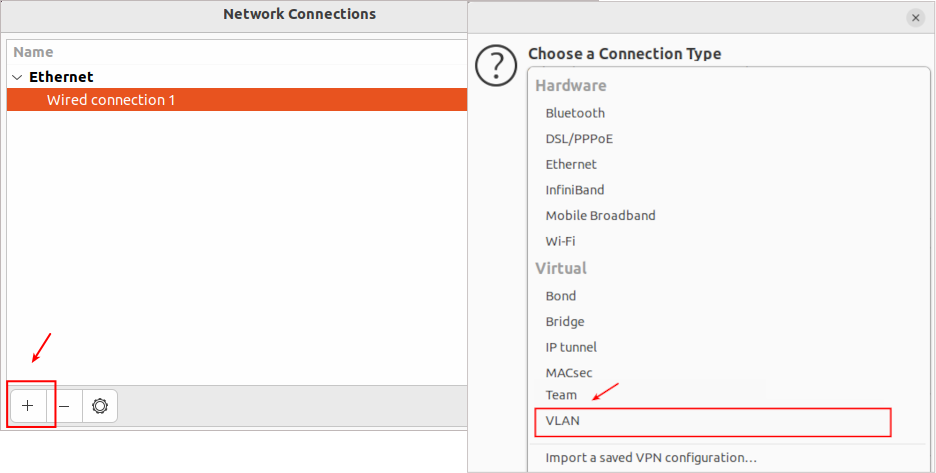Select Bond virtual connection
Image resolution: width=936 pixels, height=473 pixels.
pyautogui.click(x=561, y=296)
